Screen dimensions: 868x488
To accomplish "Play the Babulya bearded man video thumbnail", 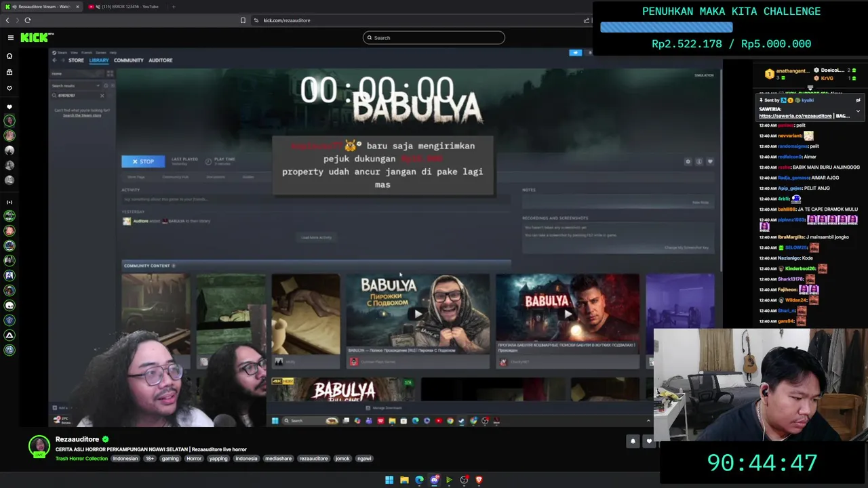I will (x=418, y=314).
